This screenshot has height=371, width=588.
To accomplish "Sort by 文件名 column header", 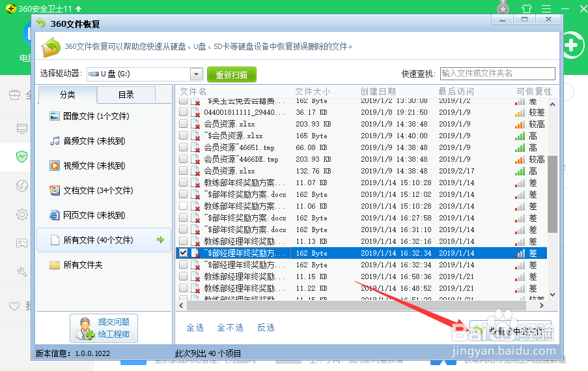I will 193,91.
